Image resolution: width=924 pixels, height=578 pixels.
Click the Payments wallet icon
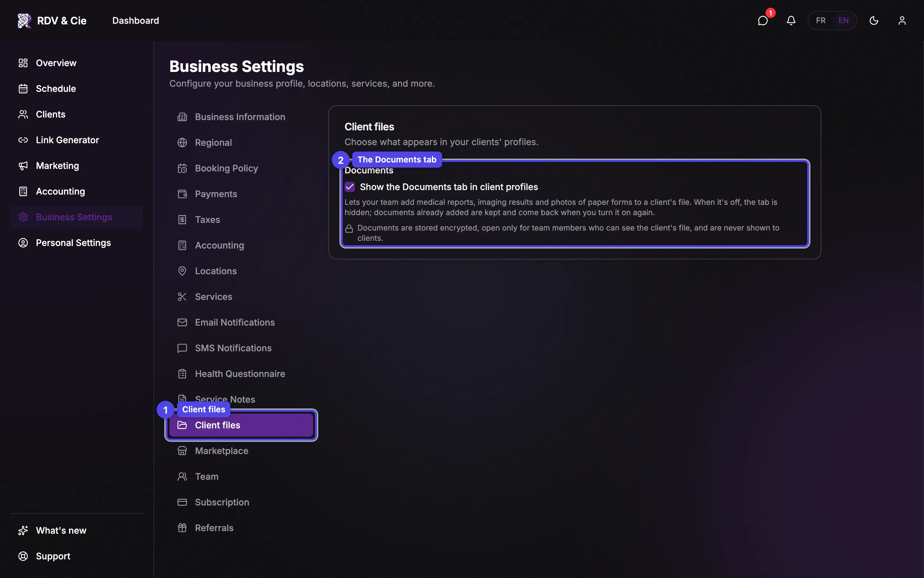click(x=182, y=194)
